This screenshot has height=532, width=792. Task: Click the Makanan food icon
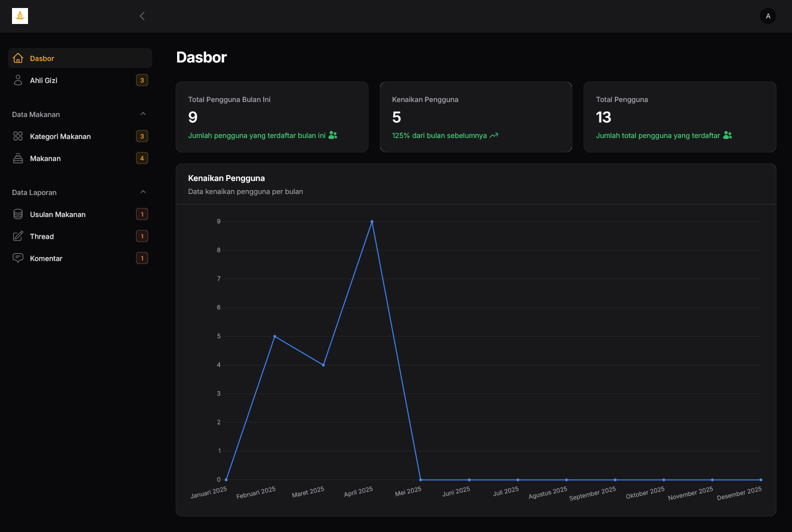[18, 158]
